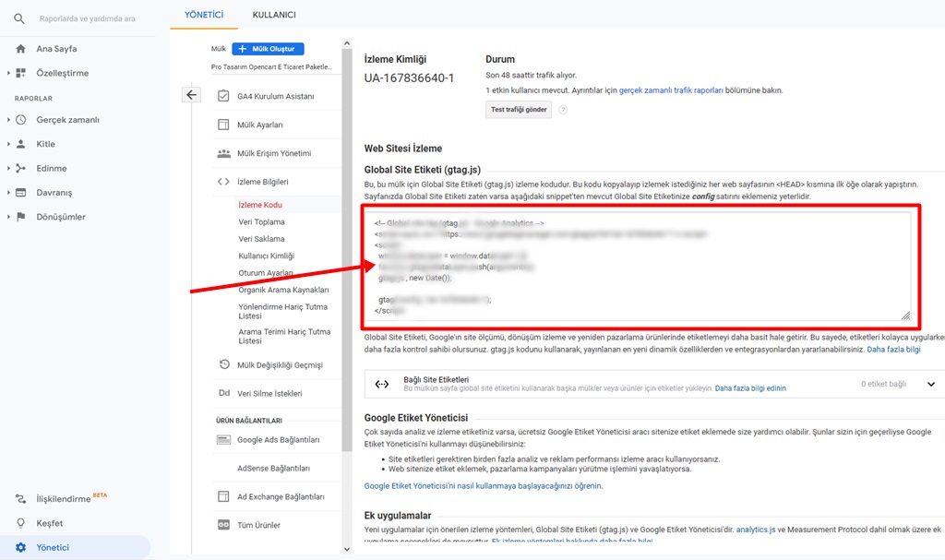Click the Mülk Erişim Yönetimi people icon
The height and width of the screenshot is (560, 945).
tap(223, 153)
